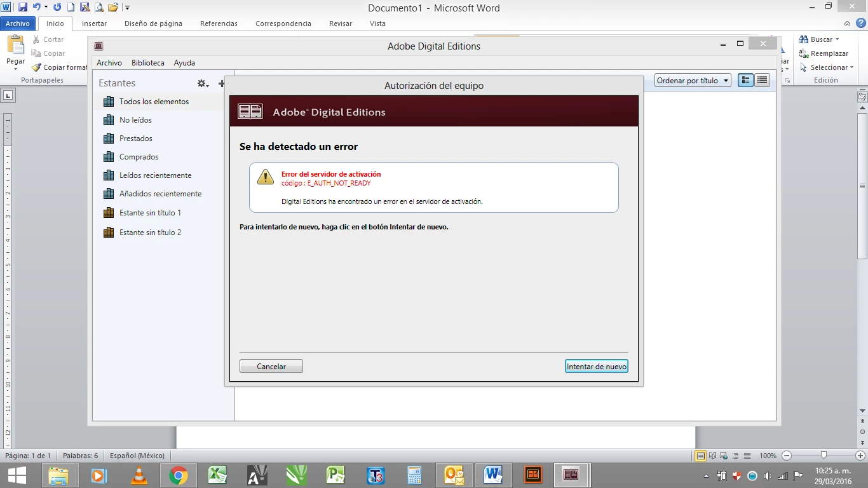Click zoom in plus button

860,456
